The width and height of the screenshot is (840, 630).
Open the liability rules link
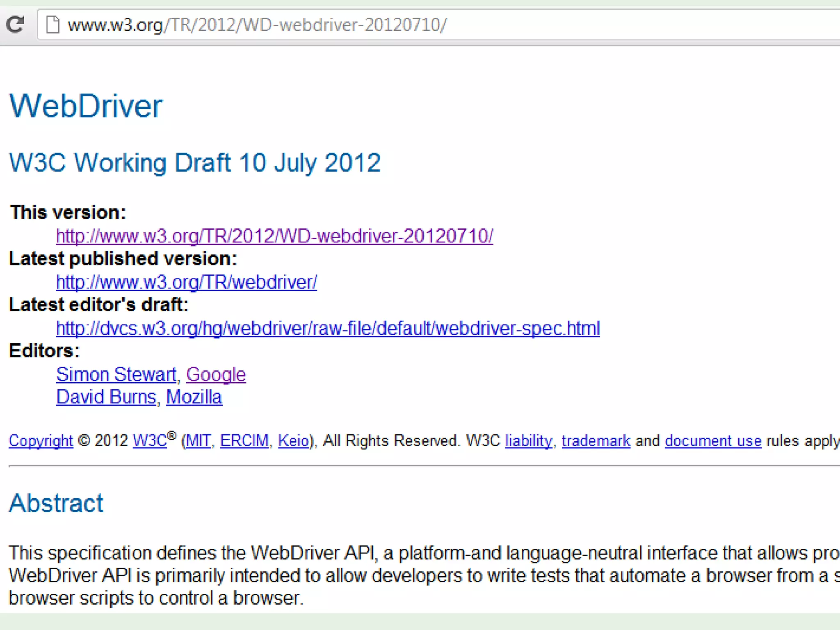(529, 441)
